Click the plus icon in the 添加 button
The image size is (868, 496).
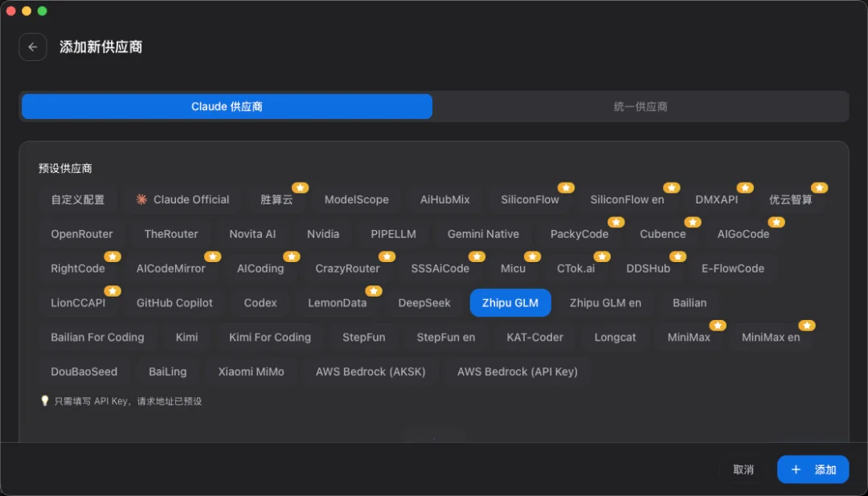pyautogui.click(x=796, y=469)
